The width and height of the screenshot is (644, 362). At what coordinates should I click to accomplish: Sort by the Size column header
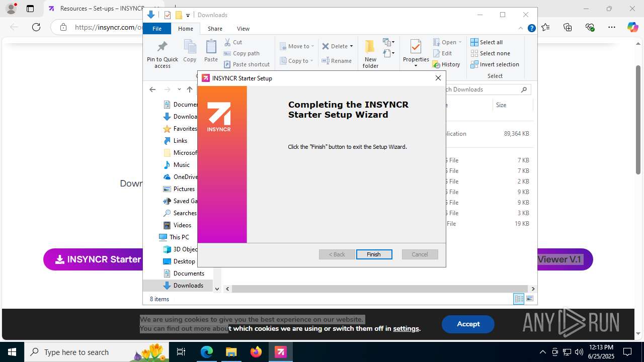pyautogui.click(x=512, y=105)
